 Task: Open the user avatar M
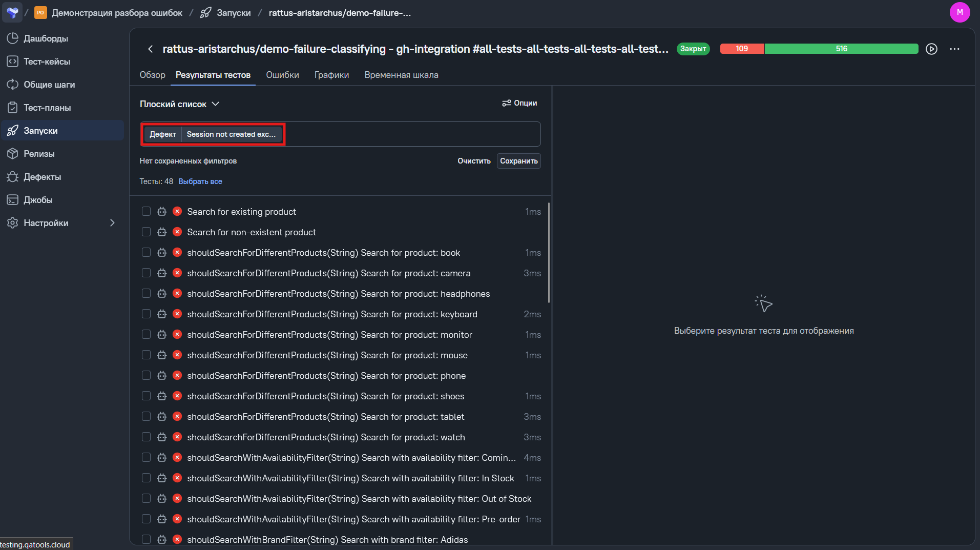click(x=960, y=12)
